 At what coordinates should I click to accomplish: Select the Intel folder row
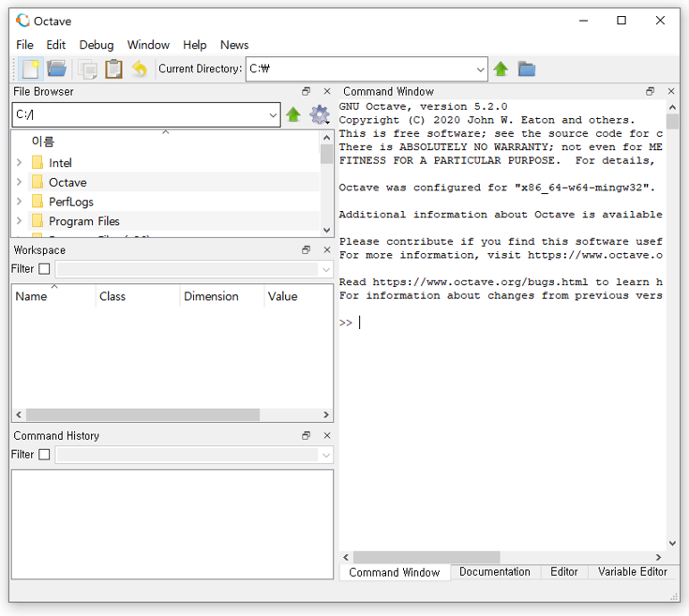coord(174,162)
